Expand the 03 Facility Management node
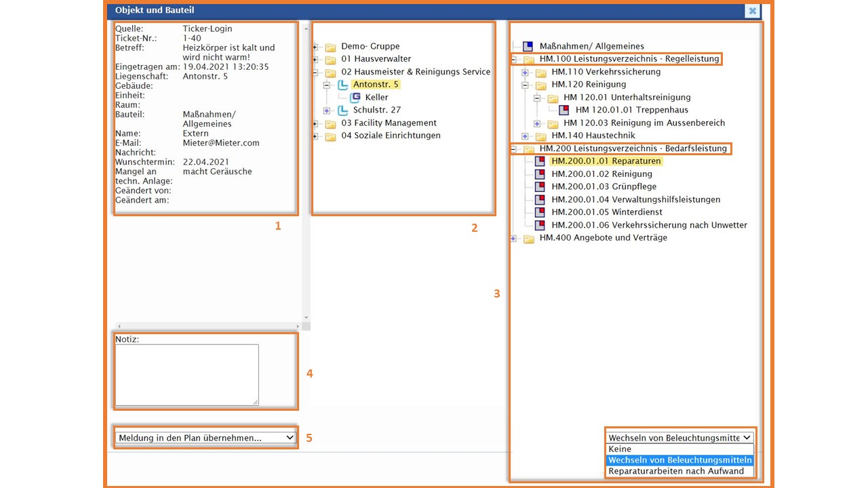This screenshot has height=488, width=868. pyautogui.click(x=315, y=123)
